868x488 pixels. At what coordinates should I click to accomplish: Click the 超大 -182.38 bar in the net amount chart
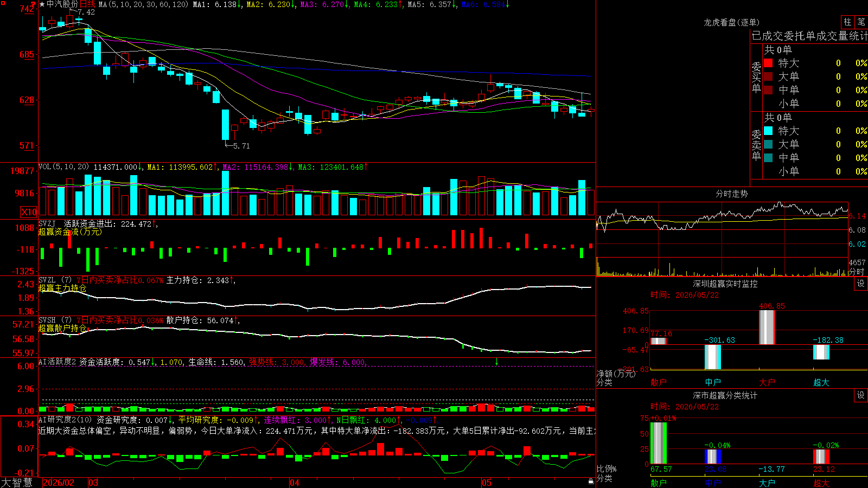click(x=821, y=352)
